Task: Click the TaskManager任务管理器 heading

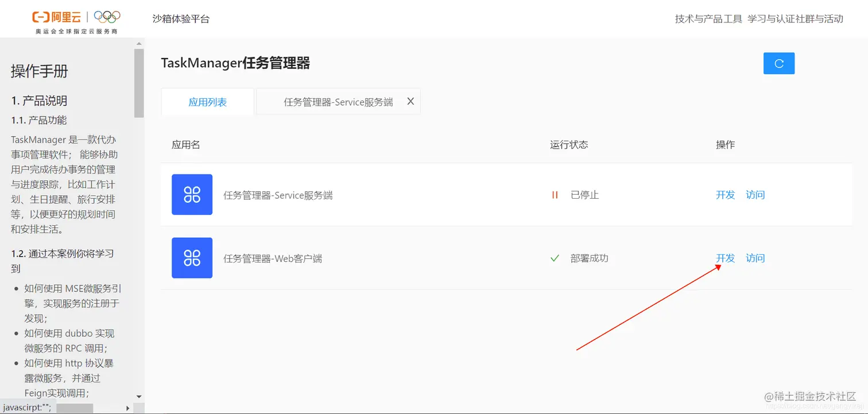Action: tap(235, 63)
